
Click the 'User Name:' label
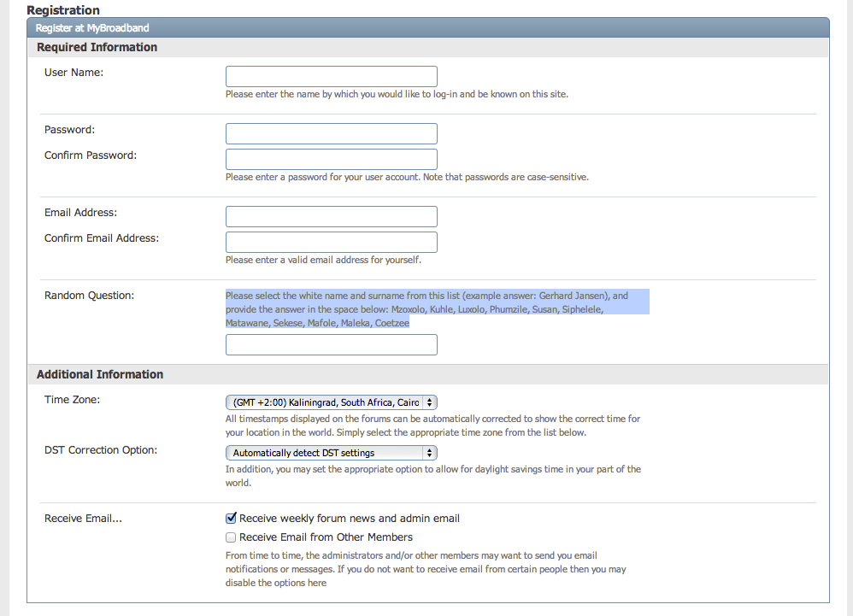coord(74,73)
